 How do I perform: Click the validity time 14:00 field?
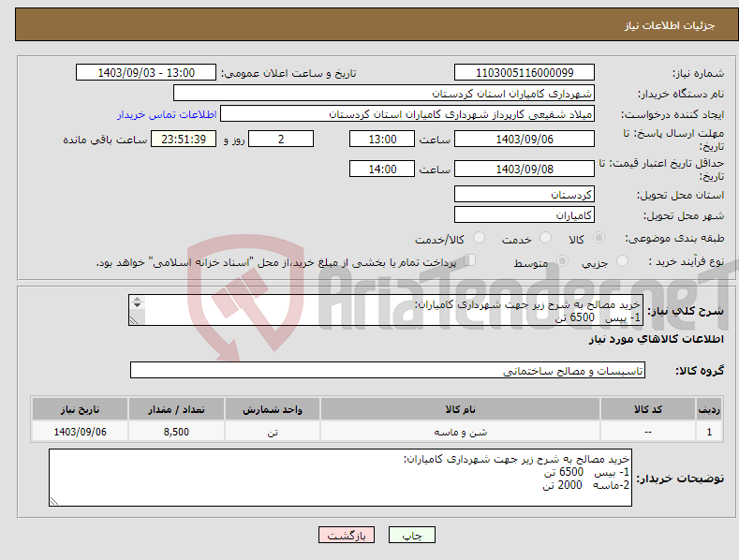pyautogui.click(x=382, y=169)
